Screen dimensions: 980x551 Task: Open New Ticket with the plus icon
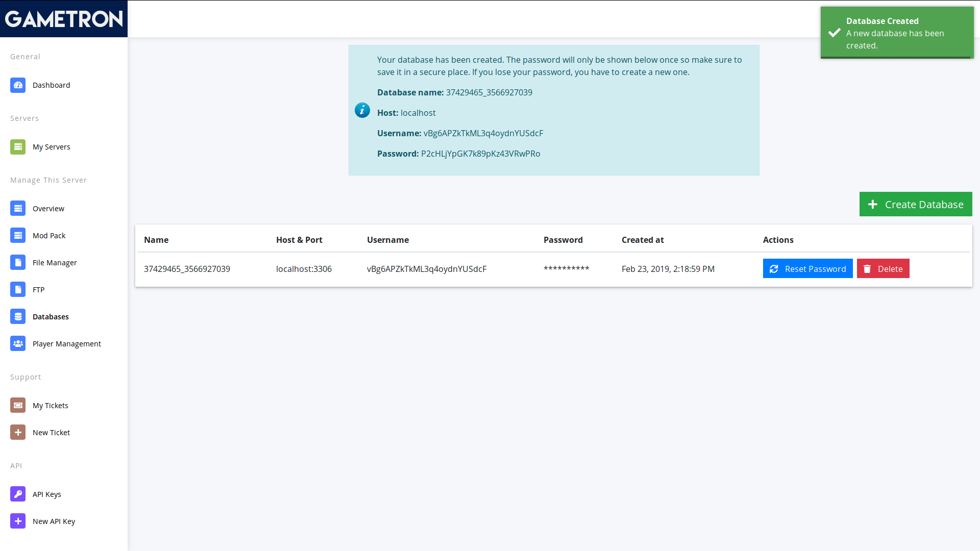point(18,432)
